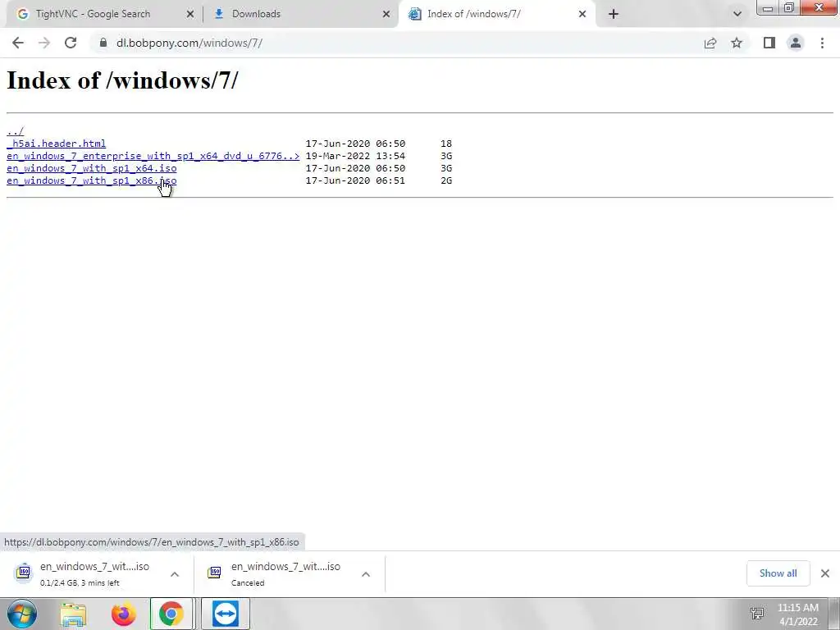Image resolution: width=840 pixels, height=630 pixels.
Task: Expand options for the in-progress download
Action: [175, 573]
